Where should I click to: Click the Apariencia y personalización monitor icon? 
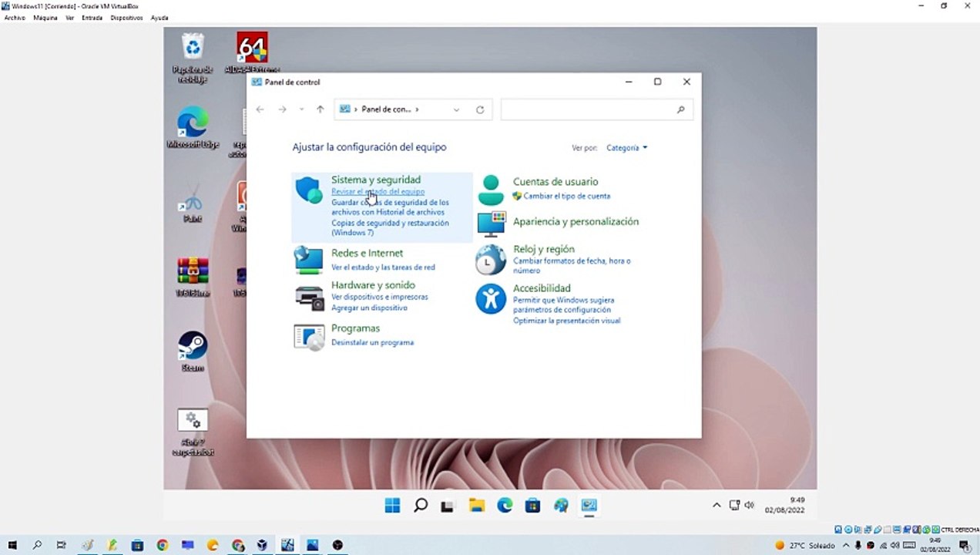click(x=491, y=224)
